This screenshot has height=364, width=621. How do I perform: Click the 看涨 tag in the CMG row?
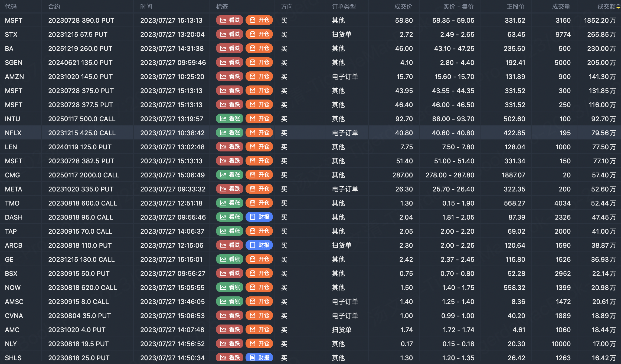[x=230, y=175]
